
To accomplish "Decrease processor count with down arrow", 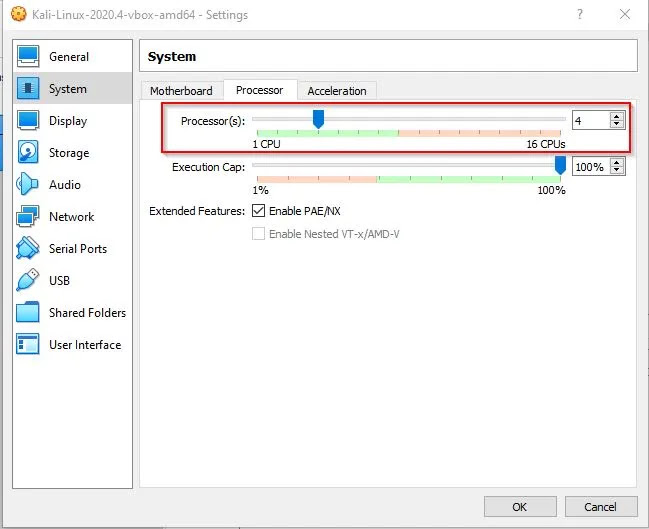I will pos(617,124).
